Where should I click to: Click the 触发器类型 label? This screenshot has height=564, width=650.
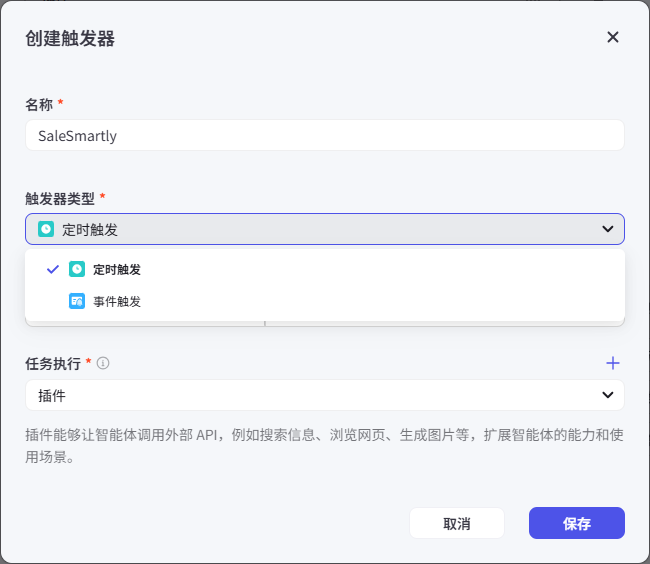click(x=60, y=198)
